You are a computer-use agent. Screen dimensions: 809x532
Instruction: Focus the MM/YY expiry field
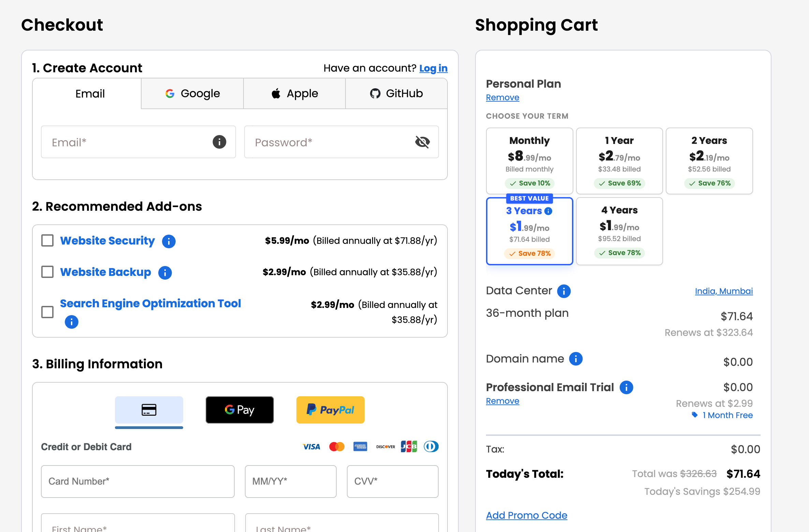coord(291,482)
